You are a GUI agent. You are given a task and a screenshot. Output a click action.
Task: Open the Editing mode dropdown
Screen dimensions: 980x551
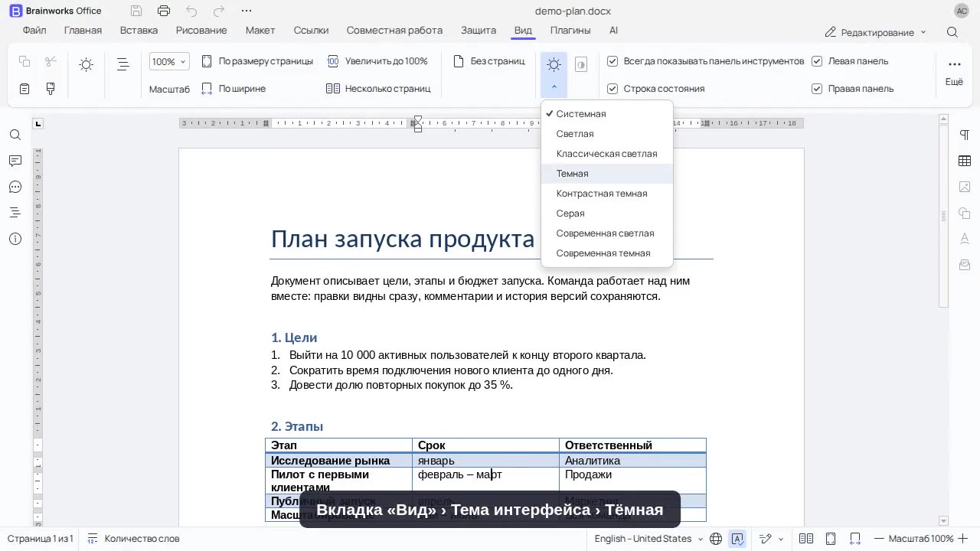876,32
